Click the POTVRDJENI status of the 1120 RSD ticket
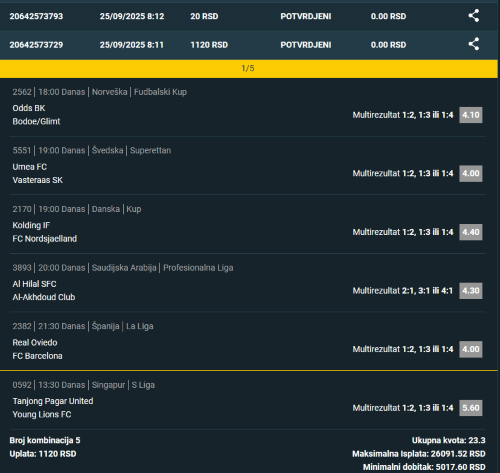Viewport: 500px width, 473px height. (x=306, y=45)
